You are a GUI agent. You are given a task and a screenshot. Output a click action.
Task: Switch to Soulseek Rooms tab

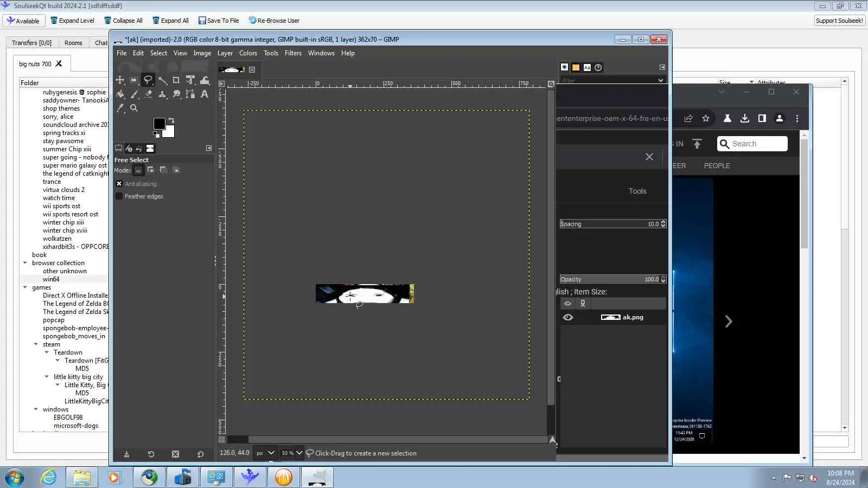[73, 43]
